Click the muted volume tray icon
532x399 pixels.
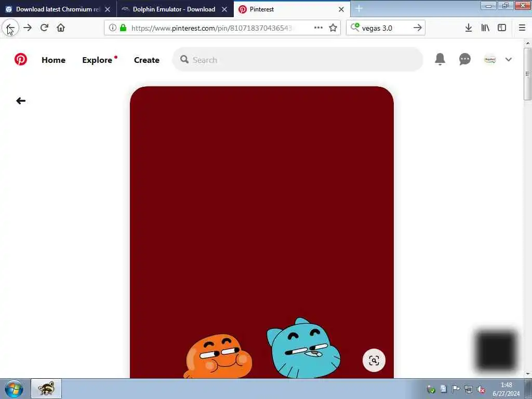[x=481, y=390]
